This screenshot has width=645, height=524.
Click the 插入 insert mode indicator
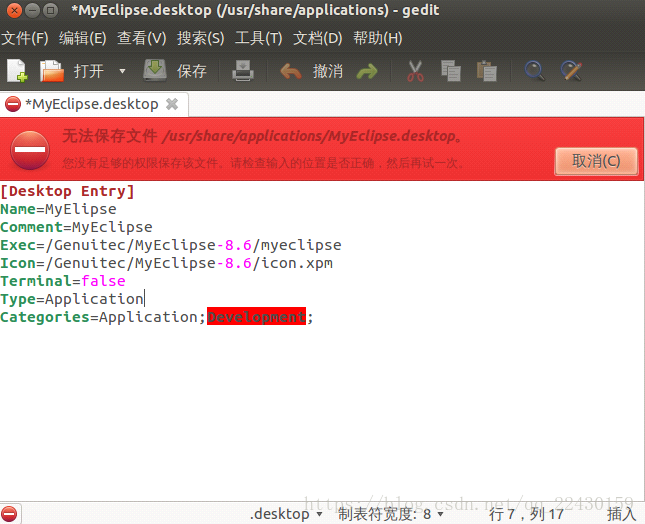(x=622, y=514)
